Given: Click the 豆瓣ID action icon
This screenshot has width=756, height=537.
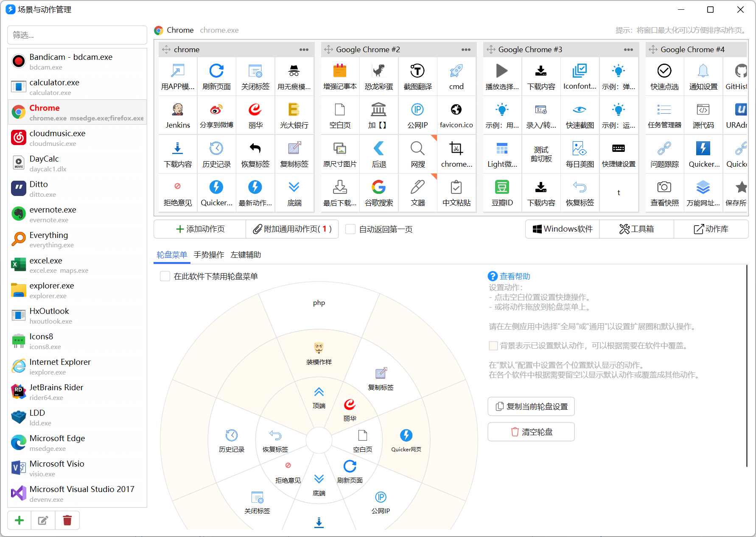Looking at the screenshot, I should (x=502, y=193).
